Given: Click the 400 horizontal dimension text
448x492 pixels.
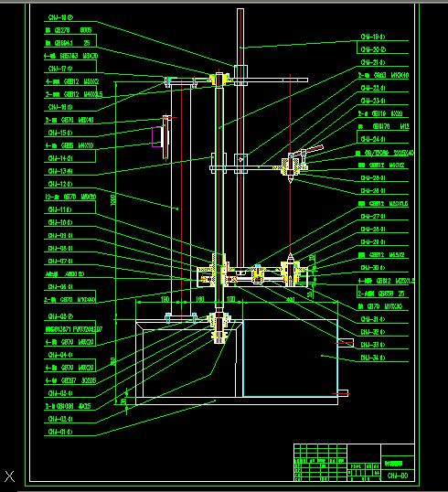Looking at the screenshot, I should tap(291, 299).
